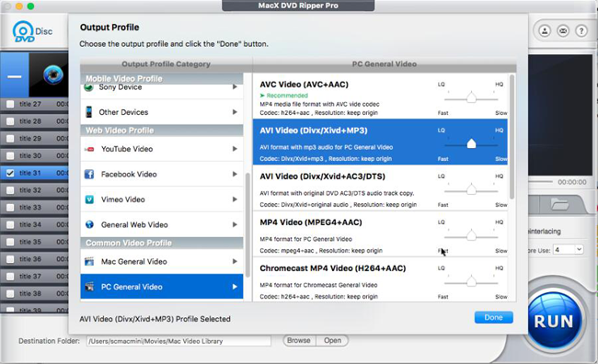This screenshot has height=364, width=598.
Task: Click the Browse button
Action: click(x=299, y=340)
